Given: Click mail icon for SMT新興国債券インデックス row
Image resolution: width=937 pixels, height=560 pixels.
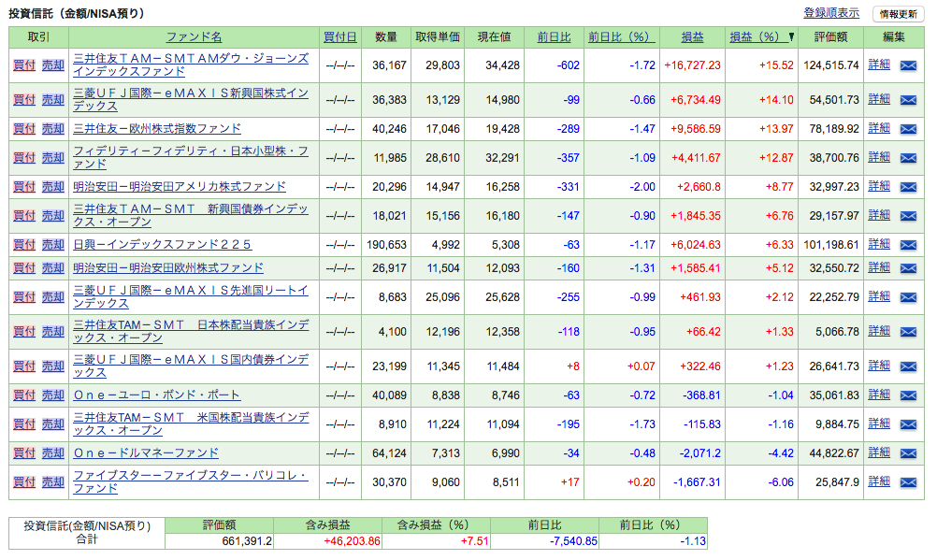Looking at the screenshot, I should pos(908,216).
